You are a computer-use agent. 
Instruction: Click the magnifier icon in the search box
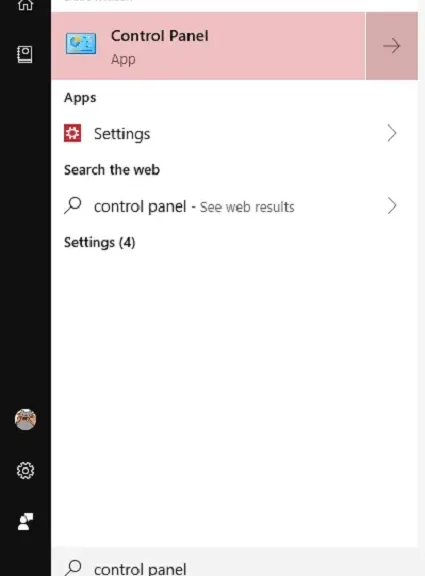tap(73, 568)
